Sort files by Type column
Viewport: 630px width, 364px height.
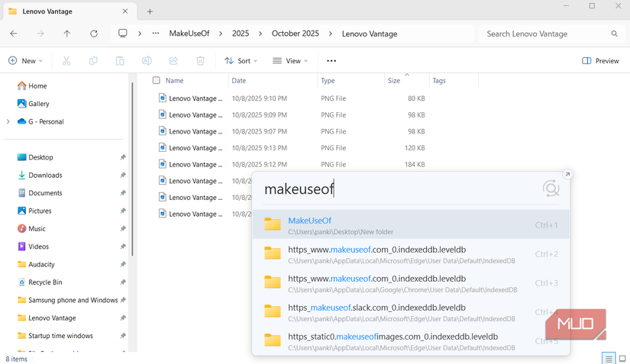[x=328, y=81]
